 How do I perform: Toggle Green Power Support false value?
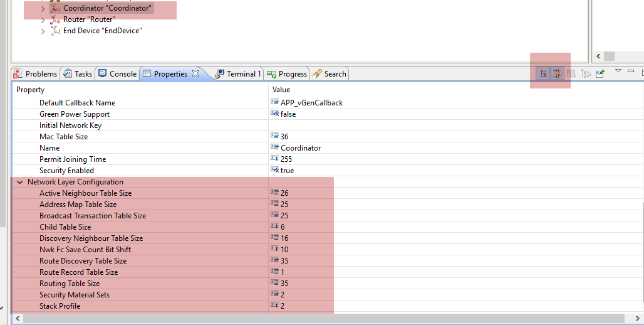[288, 114]
